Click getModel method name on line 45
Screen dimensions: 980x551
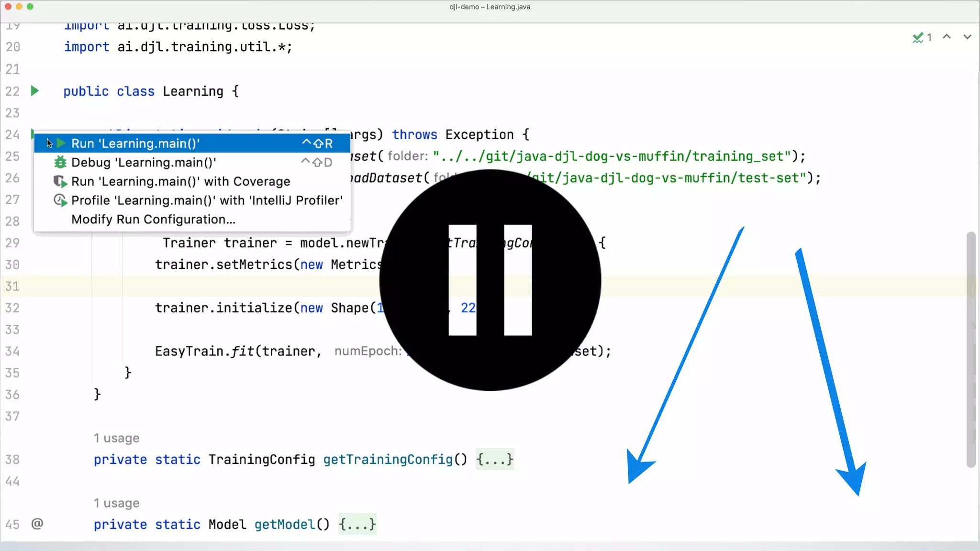pos(285,524)
